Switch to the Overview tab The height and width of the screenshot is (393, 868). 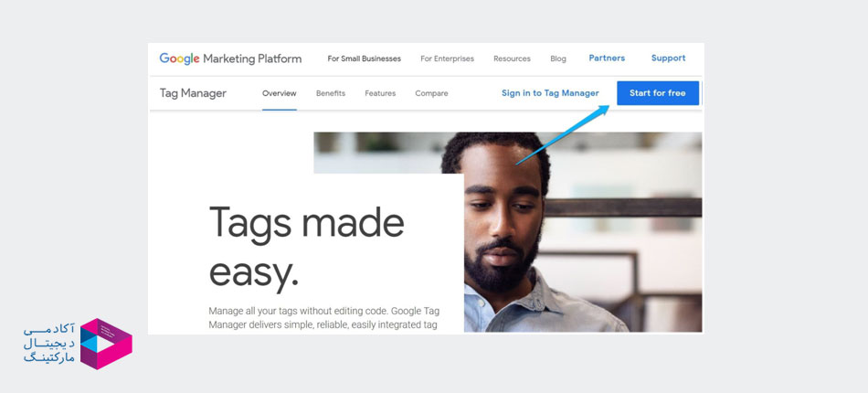[x=279, y=93]
